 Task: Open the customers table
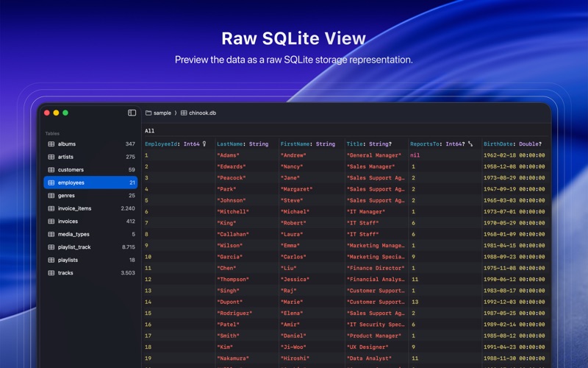click(x=90, y=170)
